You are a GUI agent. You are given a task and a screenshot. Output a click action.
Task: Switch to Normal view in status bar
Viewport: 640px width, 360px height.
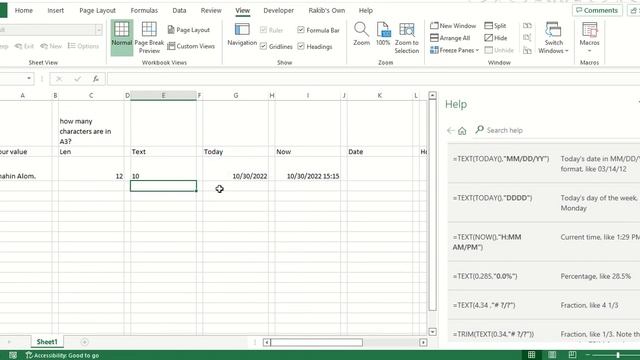click(531, 355)
